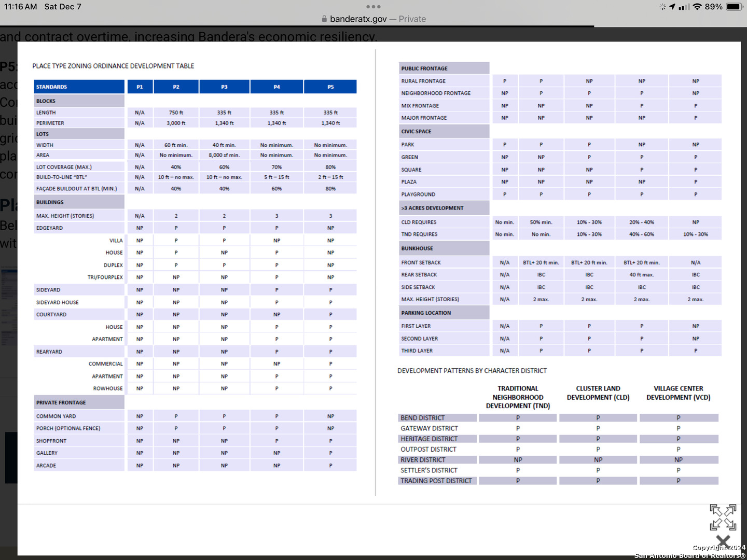
Task: Click the BLOCKS section heading
Action: [x=79, y=101]
